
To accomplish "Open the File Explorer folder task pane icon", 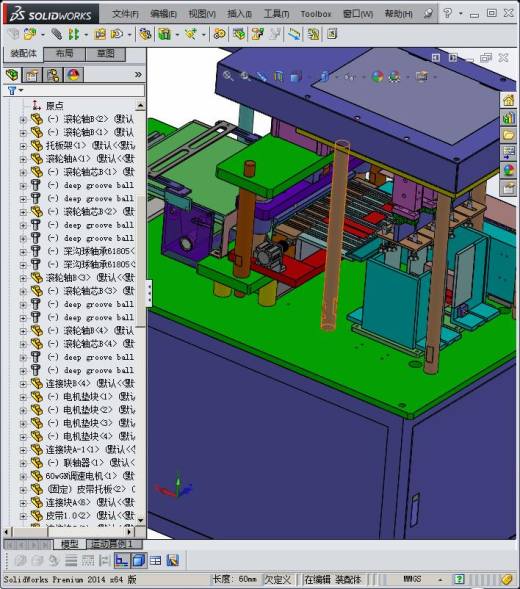I will click(x=508, y=135).
